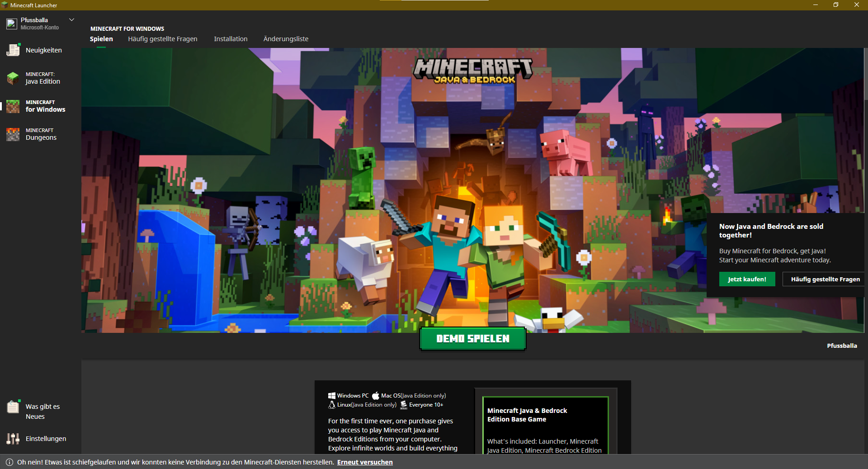The image size is (868, 469).
Task: Click the info icon in error bar
Action: 9,462
